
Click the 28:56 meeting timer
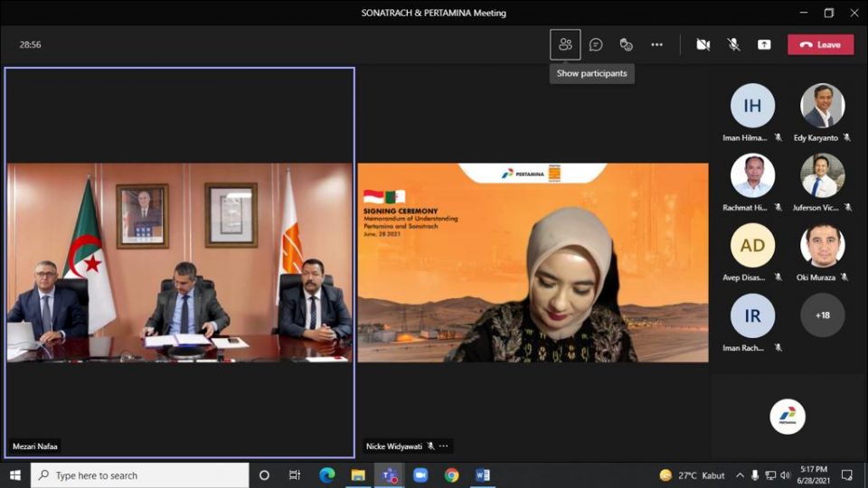pos(31,45)
